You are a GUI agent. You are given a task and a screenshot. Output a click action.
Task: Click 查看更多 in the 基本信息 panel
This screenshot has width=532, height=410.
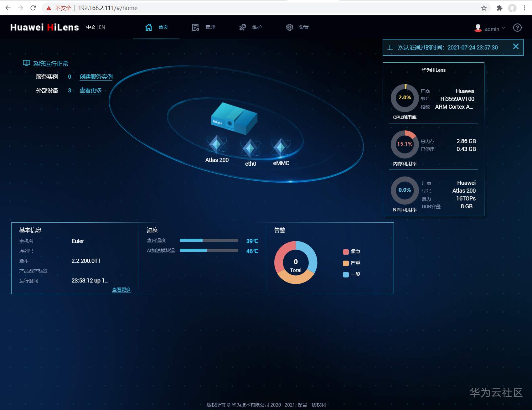coord(121,290)
